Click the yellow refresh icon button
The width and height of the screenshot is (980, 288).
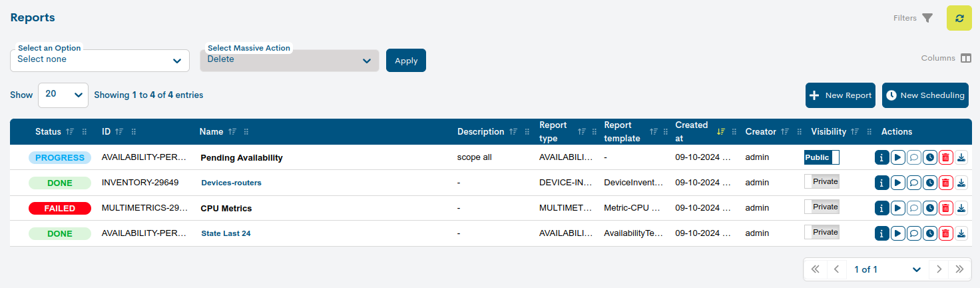click(x=959, y=18)
